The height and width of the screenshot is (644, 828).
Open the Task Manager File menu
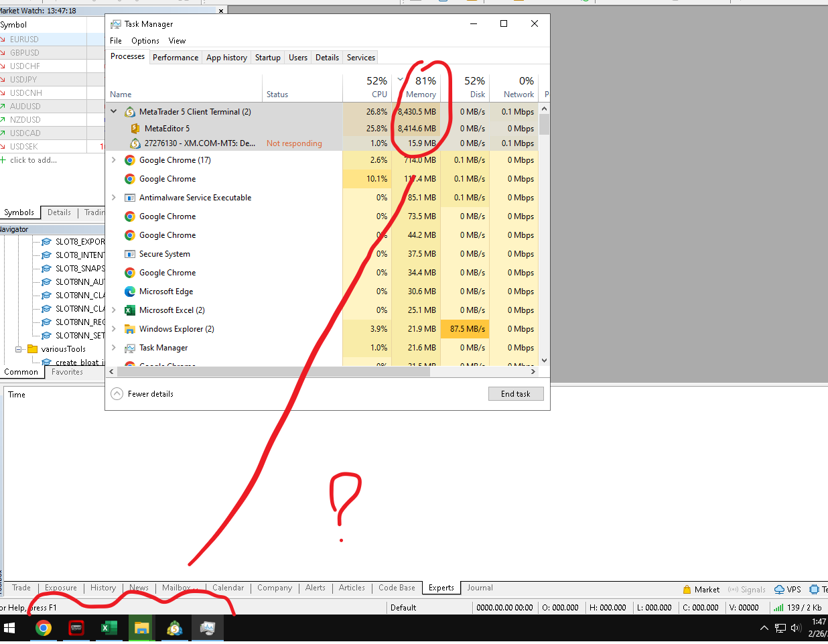[116, 41]
